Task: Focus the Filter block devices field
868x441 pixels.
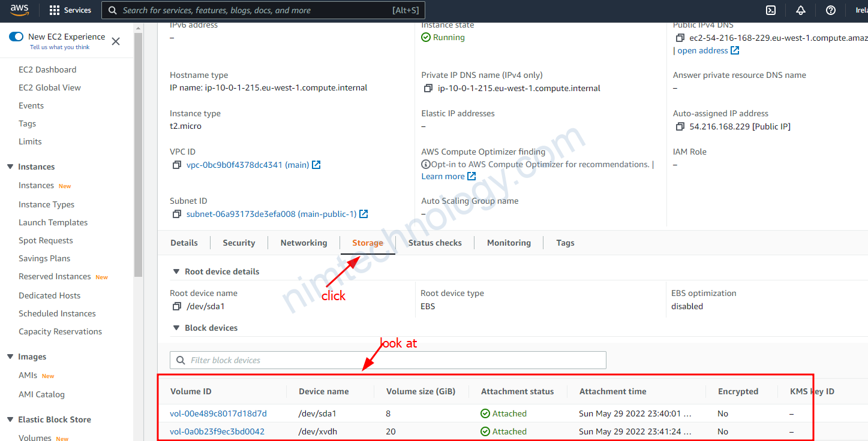Action: 388,360
